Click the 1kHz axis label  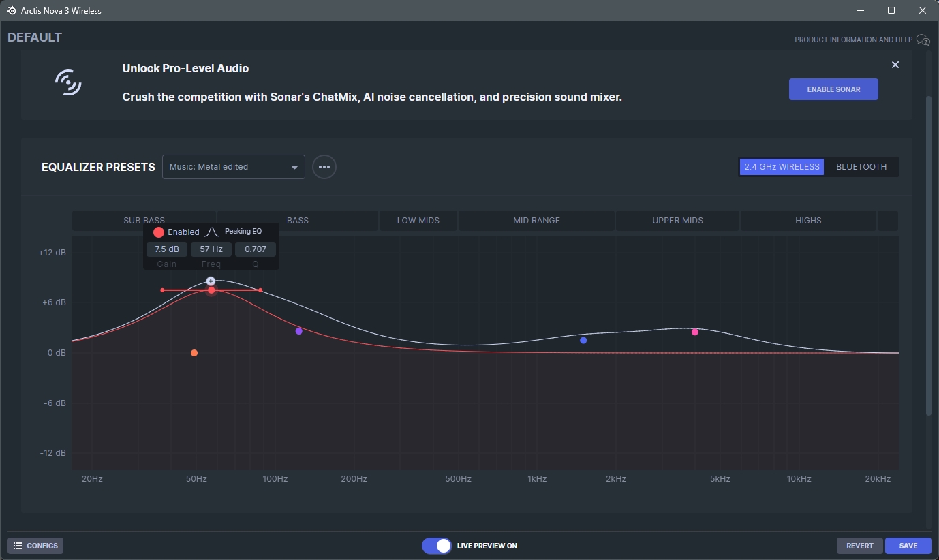tap(537, 479)
